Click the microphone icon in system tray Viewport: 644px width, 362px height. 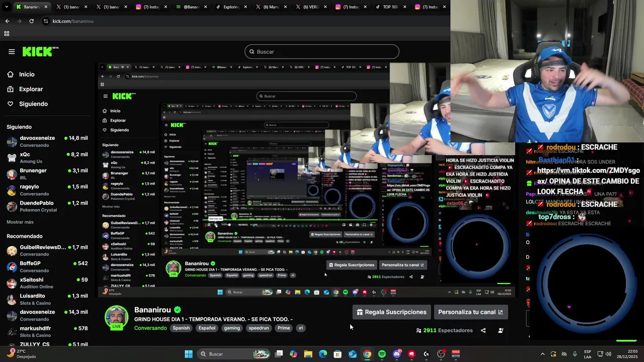click(575, 354)
